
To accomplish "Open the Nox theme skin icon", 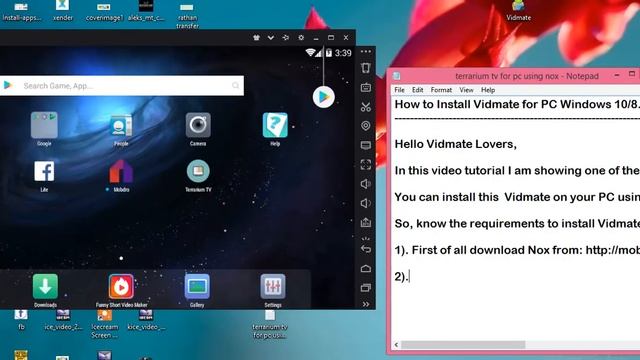I will 256,38.
